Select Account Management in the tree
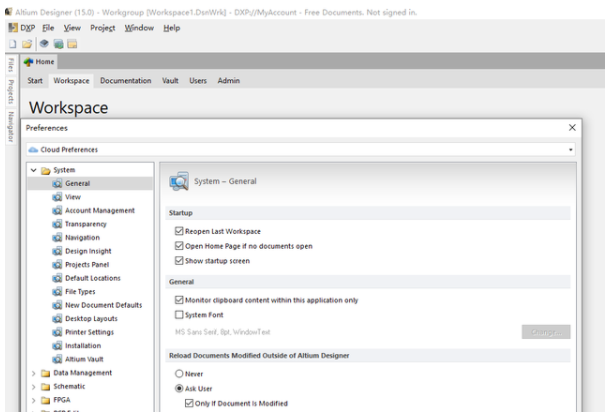 pos(100,211)
